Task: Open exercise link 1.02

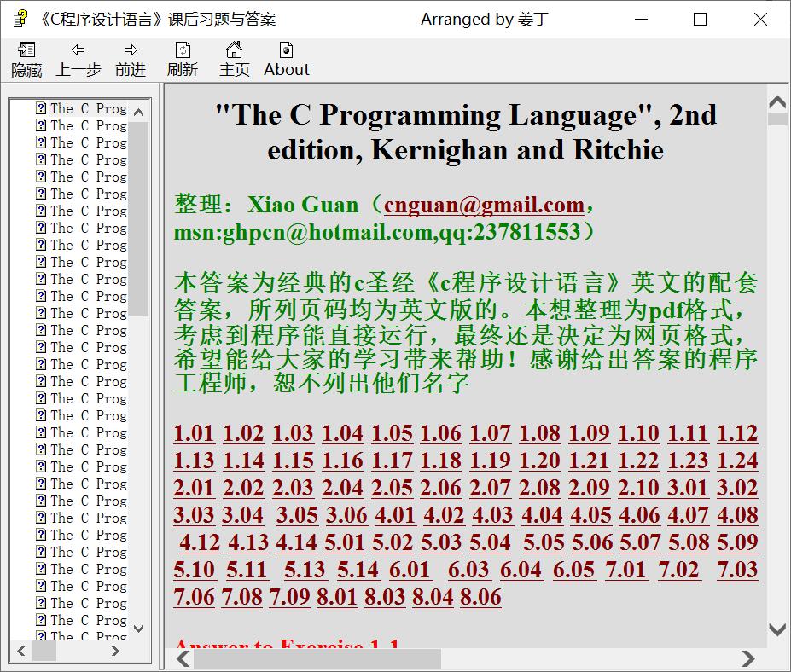Action: click(244, 433)
